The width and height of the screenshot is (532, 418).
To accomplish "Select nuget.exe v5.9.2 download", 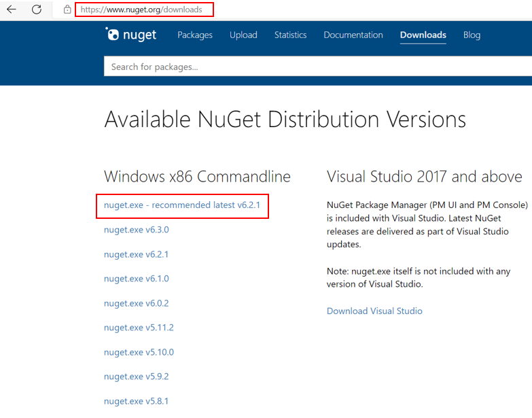I will 136,377.
